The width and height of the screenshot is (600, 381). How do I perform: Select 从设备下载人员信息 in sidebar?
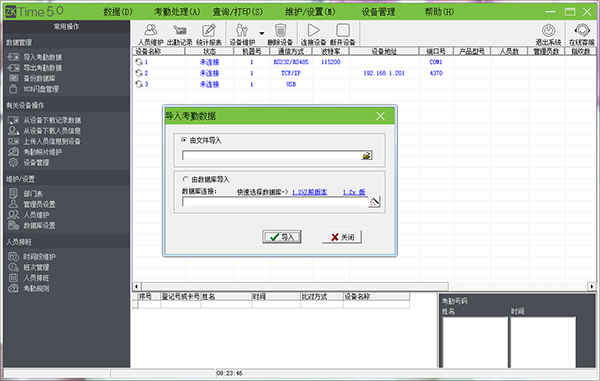pyautogui.click(x=44, y=131)
